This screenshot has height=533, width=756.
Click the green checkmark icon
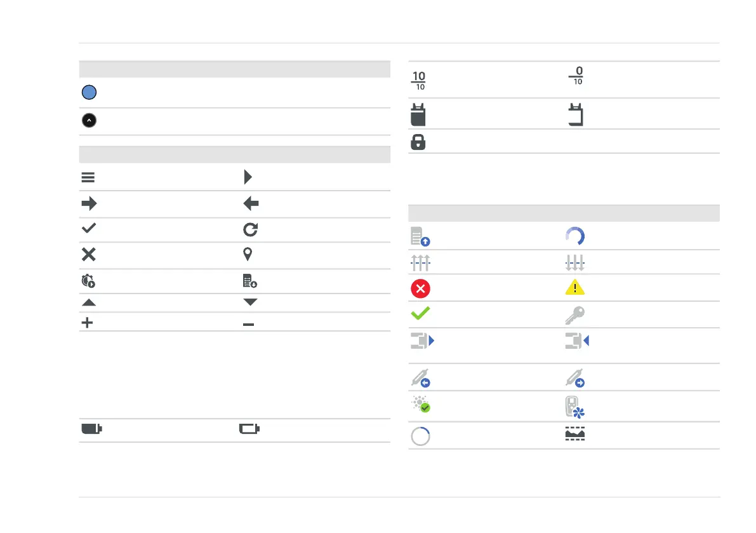click(x=420, y=314)
